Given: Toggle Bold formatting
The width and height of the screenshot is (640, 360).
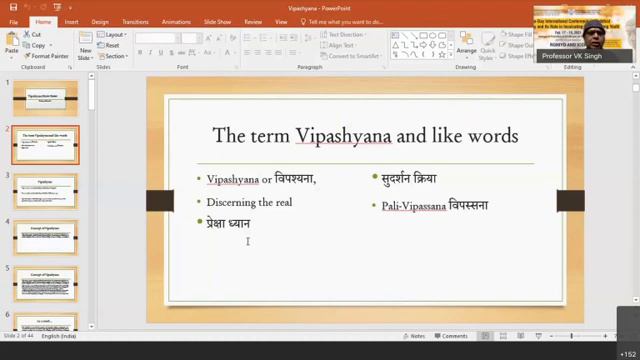Looking at the screenshot, I should pos(140,53).
